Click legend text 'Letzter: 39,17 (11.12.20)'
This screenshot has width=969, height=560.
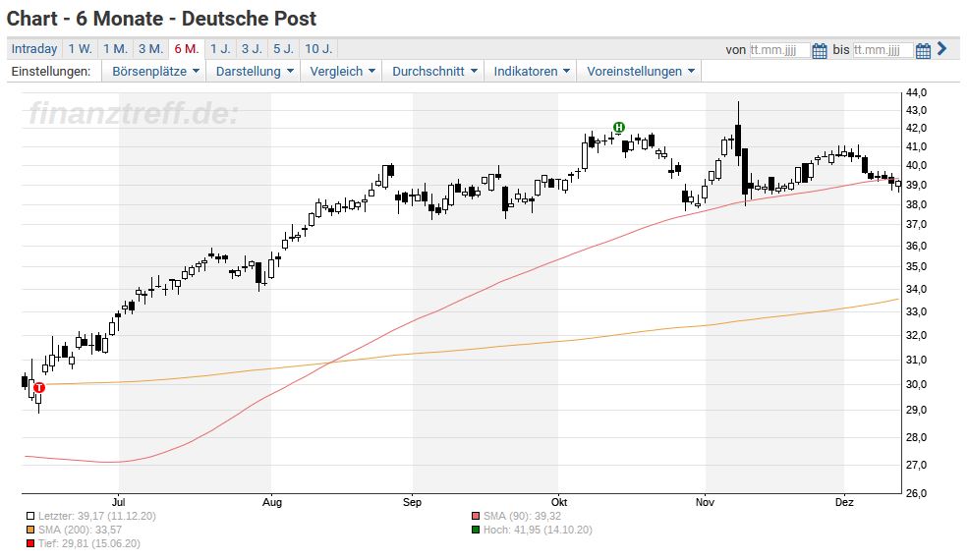pyautogui.click(x=97, y=516)
